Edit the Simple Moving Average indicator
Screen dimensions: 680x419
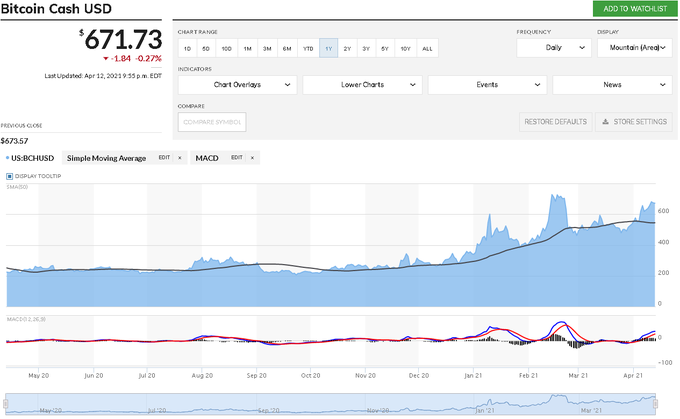(164, 158)
